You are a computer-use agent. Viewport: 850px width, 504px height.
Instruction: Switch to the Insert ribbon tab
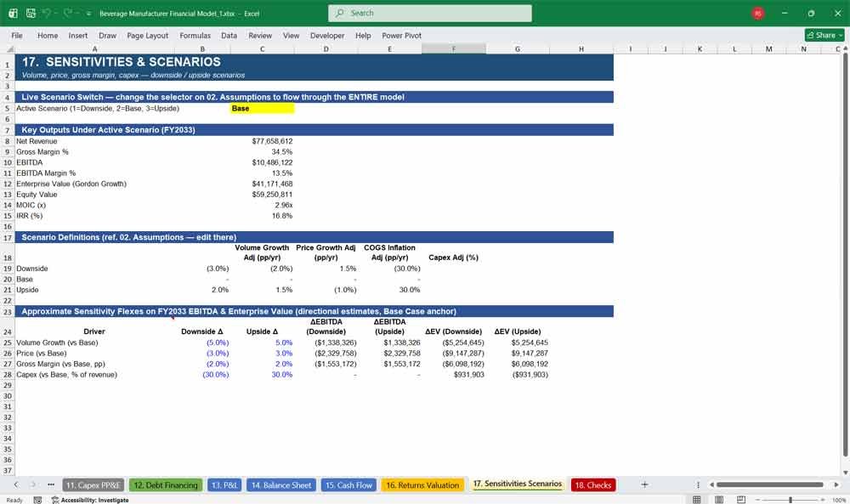tap(78, 35)
